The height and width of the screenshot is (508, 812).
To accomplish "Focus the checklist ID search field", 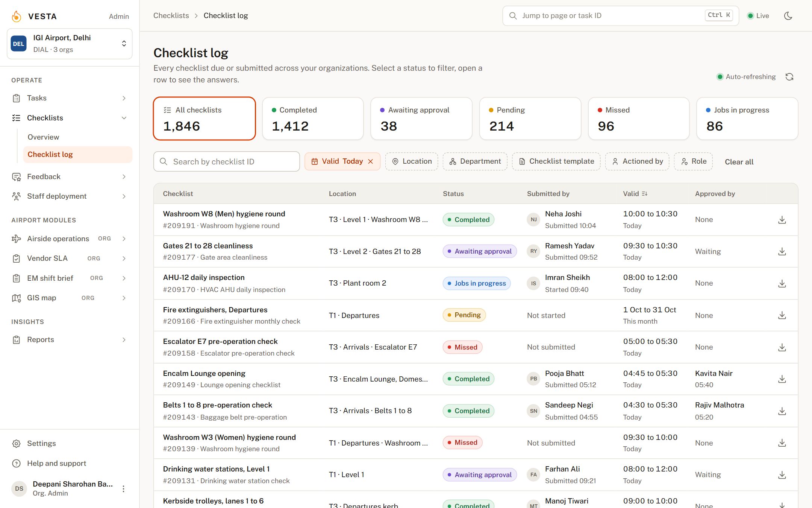I will click(227, 161).
